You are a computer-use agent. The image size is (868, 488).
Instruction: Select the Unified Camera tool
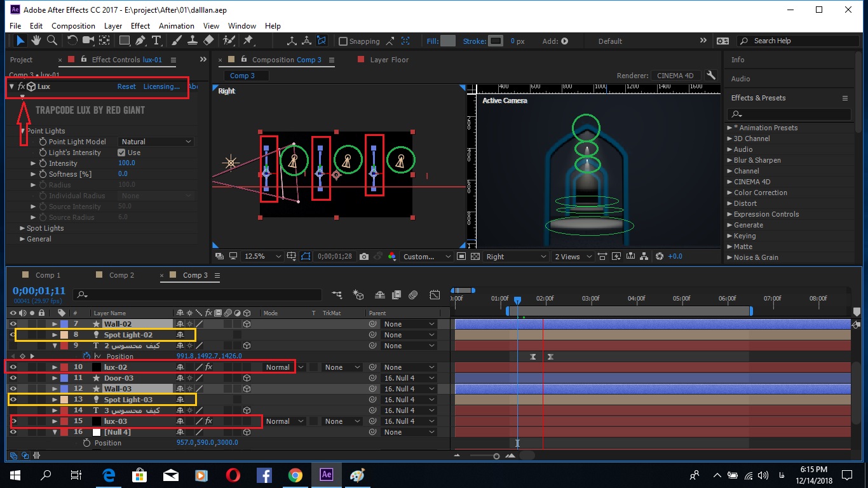88,41
